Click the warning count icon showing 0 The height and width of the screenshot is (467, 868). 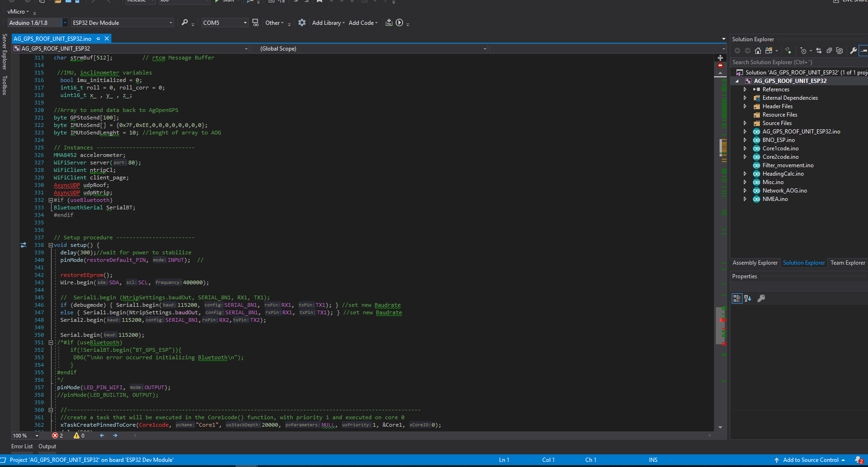coord(76,436)
